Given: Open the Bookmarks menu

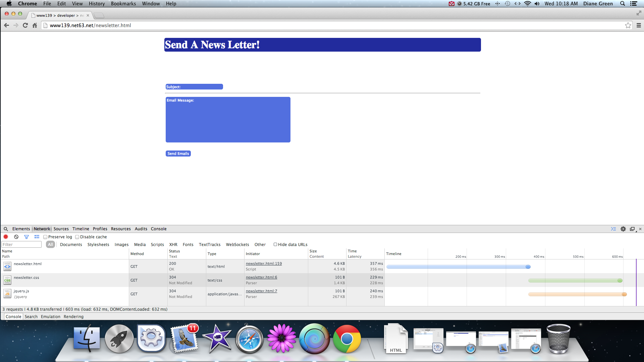Looking at the screenshot, I should [x=123, y=4].
